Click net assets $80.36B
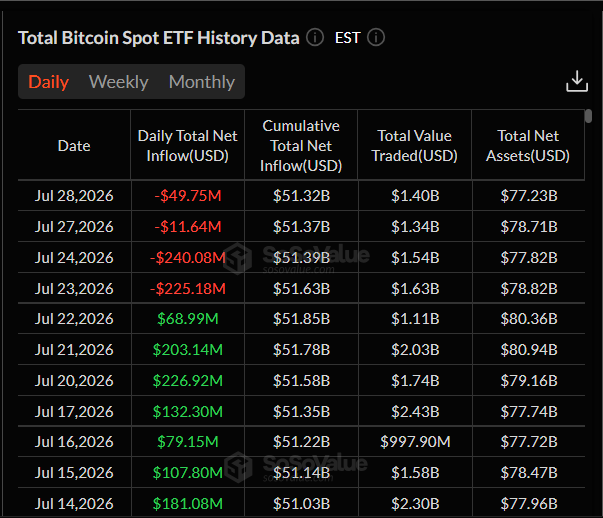The width and height of the screenshot is (603, 518). pos(529,319)
